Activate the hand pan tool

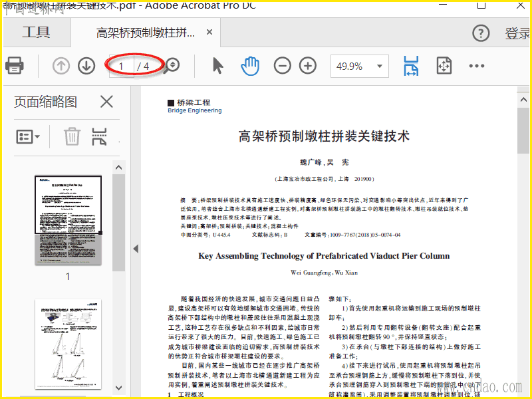pyautogui.click(x=250, y=66)
